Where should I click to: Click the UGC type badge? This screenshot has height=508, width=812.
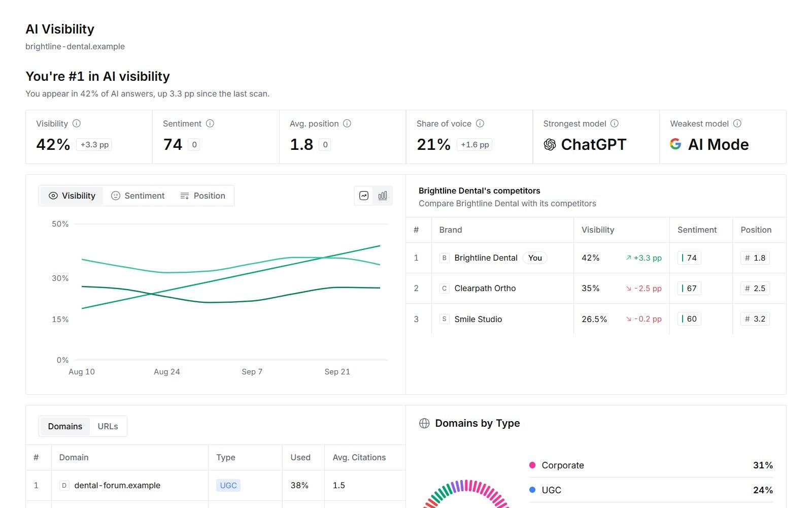228,486
